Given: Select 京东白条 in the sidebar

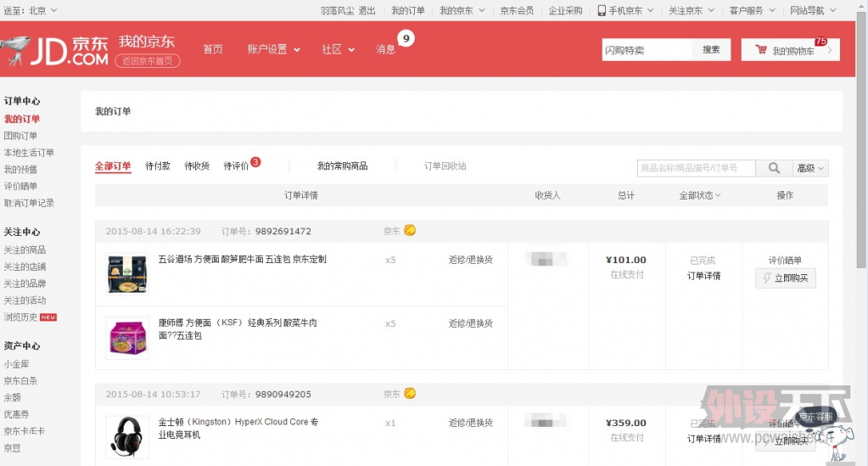Looking at the screenshot, I should (x=20, y=380).
